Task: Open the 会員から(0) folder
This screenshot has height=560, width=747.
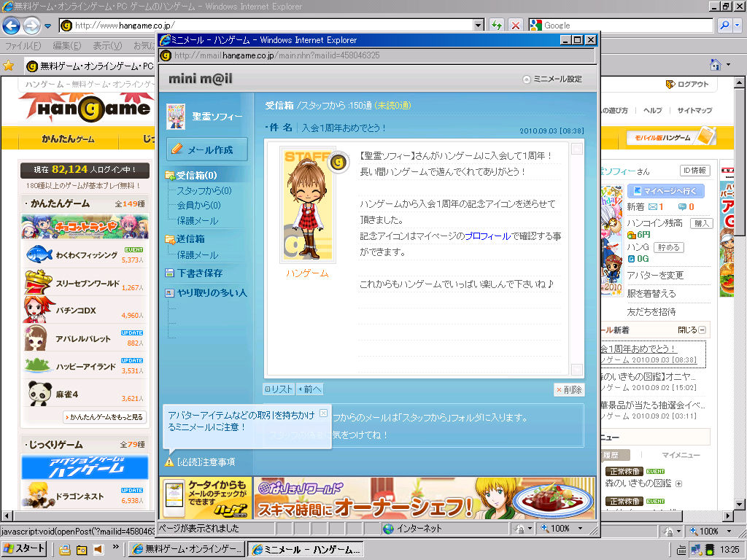Action: click(198, 205)
